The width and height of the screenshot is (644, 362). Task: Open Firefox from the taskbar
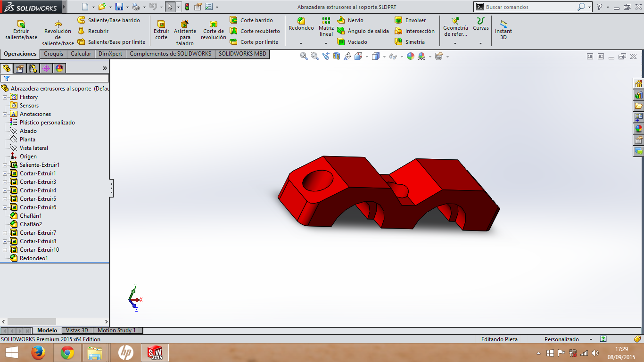pyautogui.click(x=38, y=353)
